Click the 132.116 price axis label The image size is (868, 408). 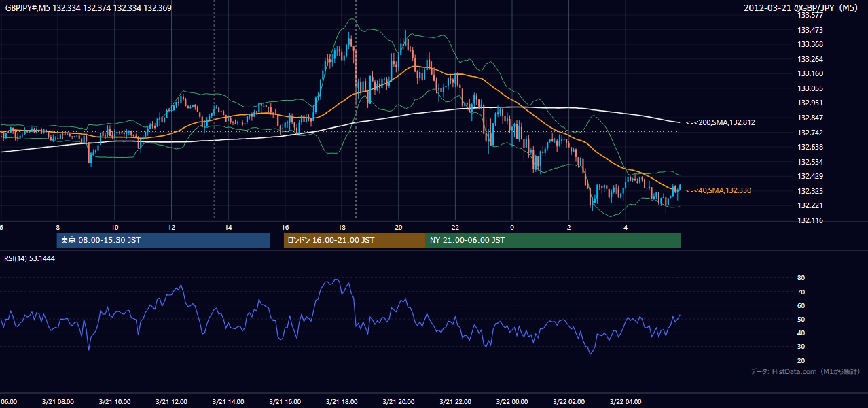point(810,220)
